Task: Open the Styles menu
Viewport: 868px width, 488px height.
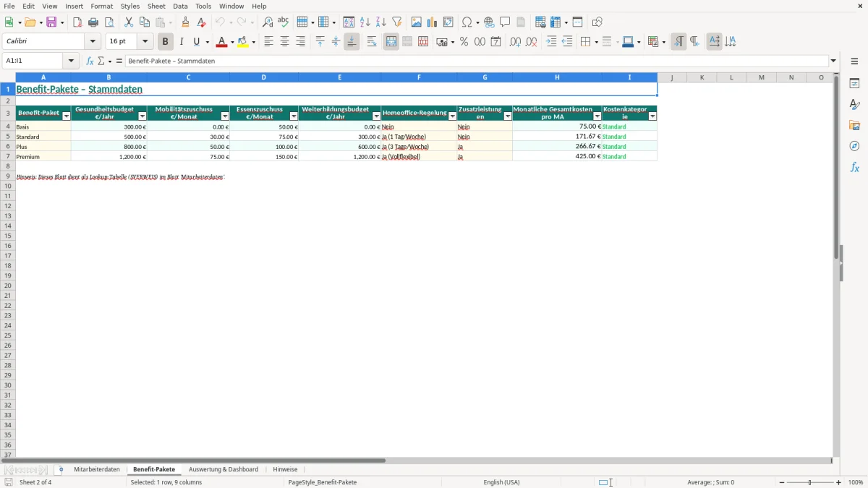Action: point(130,6)
